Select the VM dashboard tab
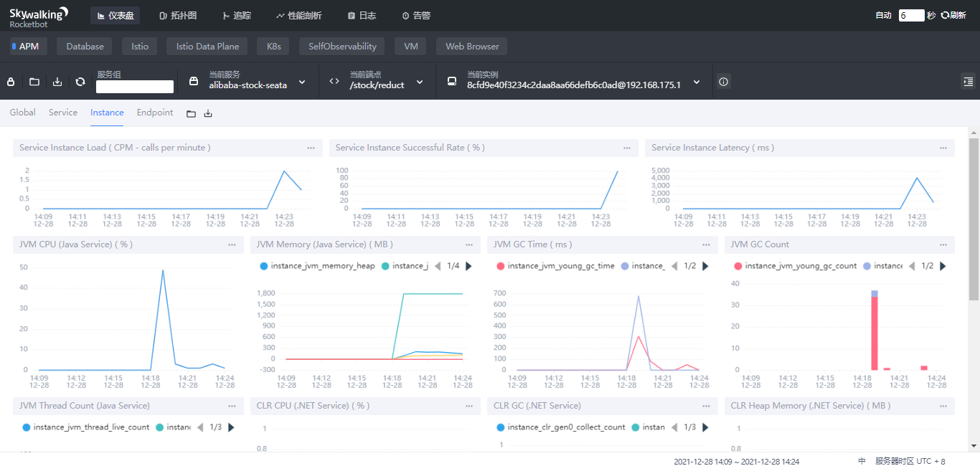This screenshot has height=471, width=980. click(x=410, y=47)
